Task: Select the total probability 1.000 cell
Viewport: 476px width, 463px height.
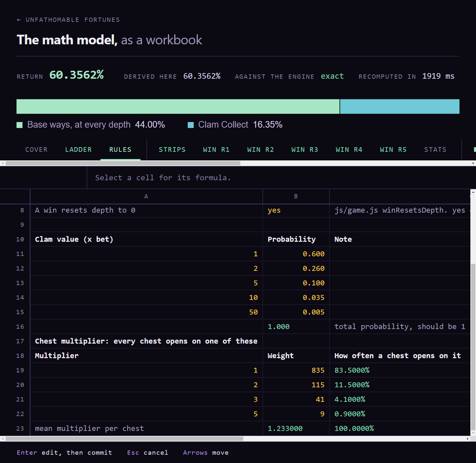Action: 296,326
